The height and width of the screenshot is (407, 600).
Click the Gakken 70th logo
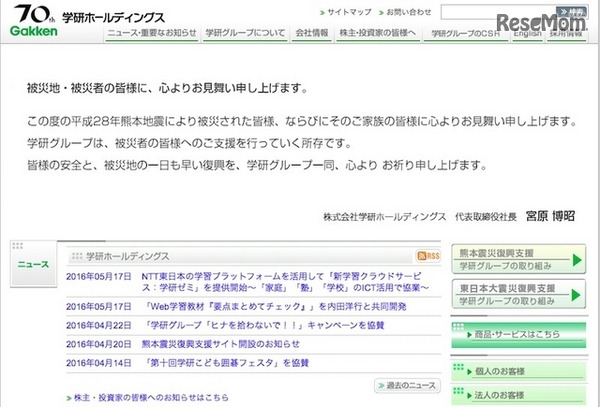tap(34, 21)
